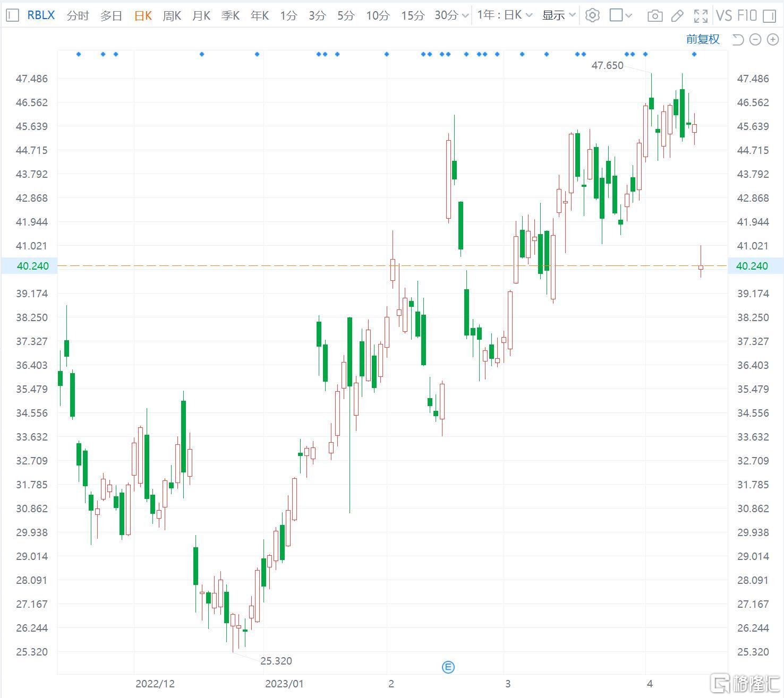Click the left 40.240 current price tag
The height and width of the screenshot is (698, 784).
coord(29,266)
